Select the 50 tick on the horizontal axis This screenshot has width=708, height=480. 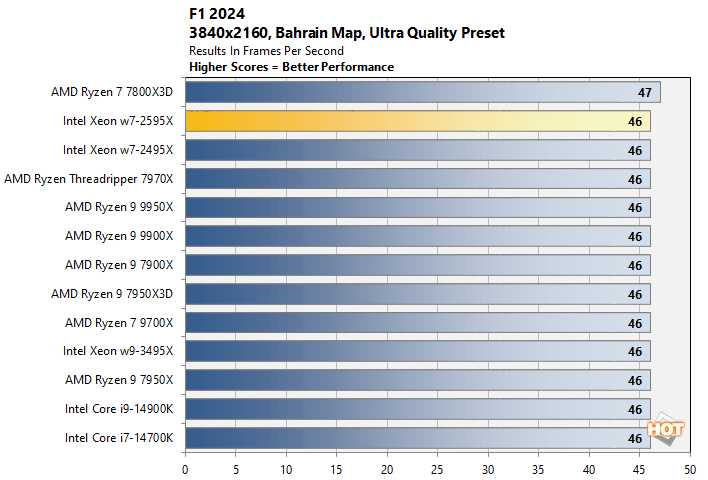pos(690,470)
